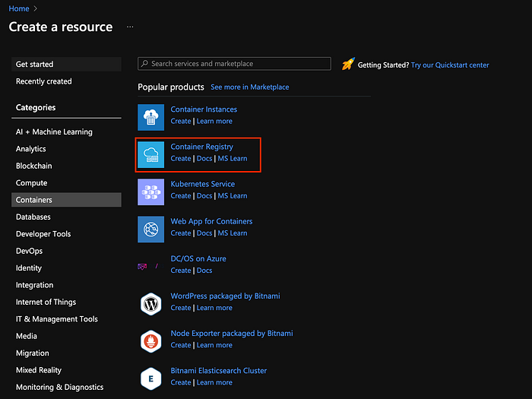Click Create under Container Registry
Image resolution: width=532 pixels, height=399 pixels.
click(181, 158)
